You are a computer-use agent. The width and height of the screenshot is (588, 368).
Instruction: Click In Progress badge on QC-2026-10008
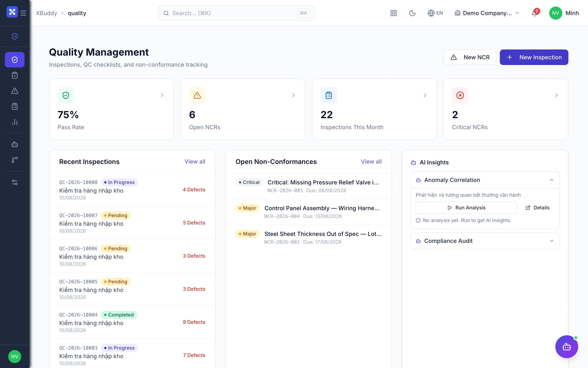[x=119, y=182]
